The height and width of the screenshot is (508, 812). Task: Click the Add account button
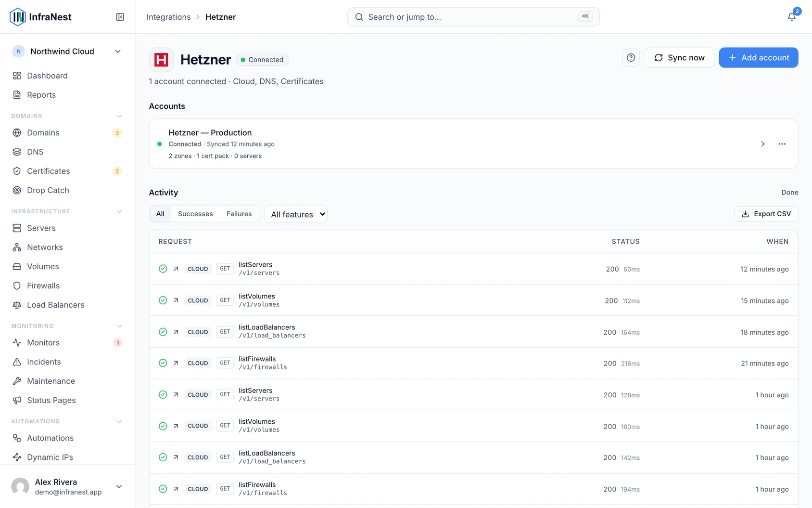[759, 58]
